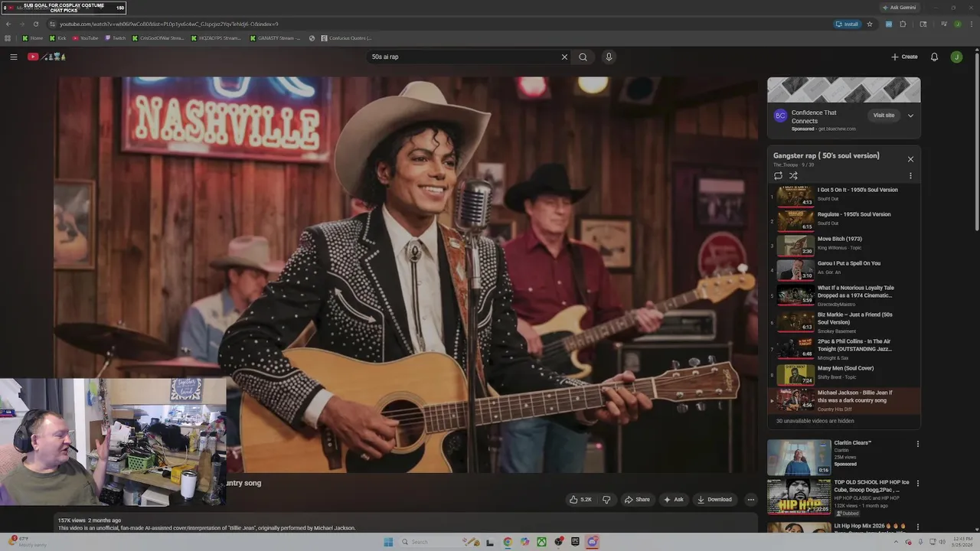The width and height of the screenshot is (980, 551).
Task: Open the Kick bookmark
Action: (x=58, y=38)
